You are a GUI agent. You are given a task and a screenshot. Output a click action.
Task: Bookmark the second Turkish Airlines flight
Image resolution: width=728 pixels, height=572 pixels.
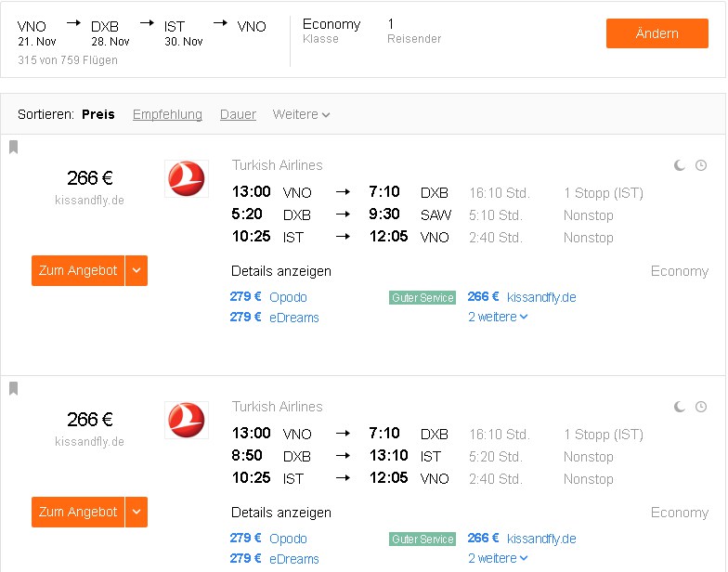point(13,388)
